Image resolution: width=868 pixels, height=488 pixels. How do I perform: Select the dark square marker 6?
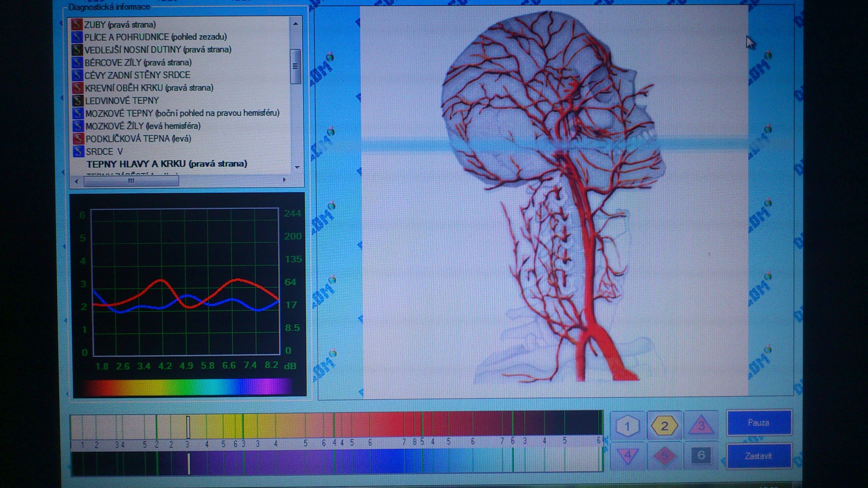(x=701, y=455)
